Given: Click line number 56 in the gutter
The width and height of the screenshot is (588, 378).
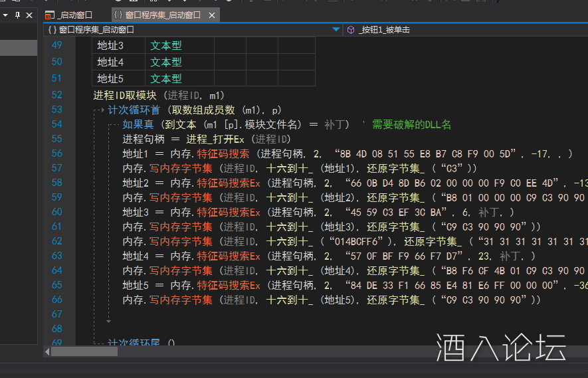Looking at the screenshot, I should pyautogui.click(x=56, y=153).
